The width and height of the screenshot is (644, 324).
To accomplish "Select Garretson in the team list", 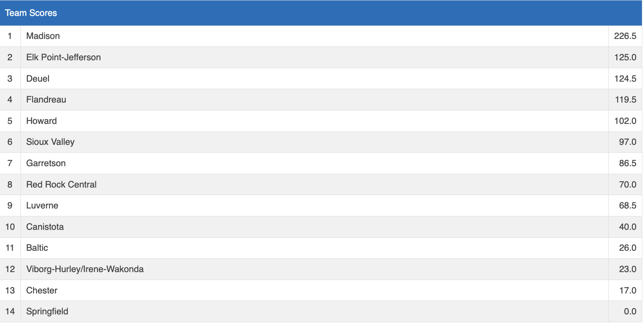I will click(46, 163).
